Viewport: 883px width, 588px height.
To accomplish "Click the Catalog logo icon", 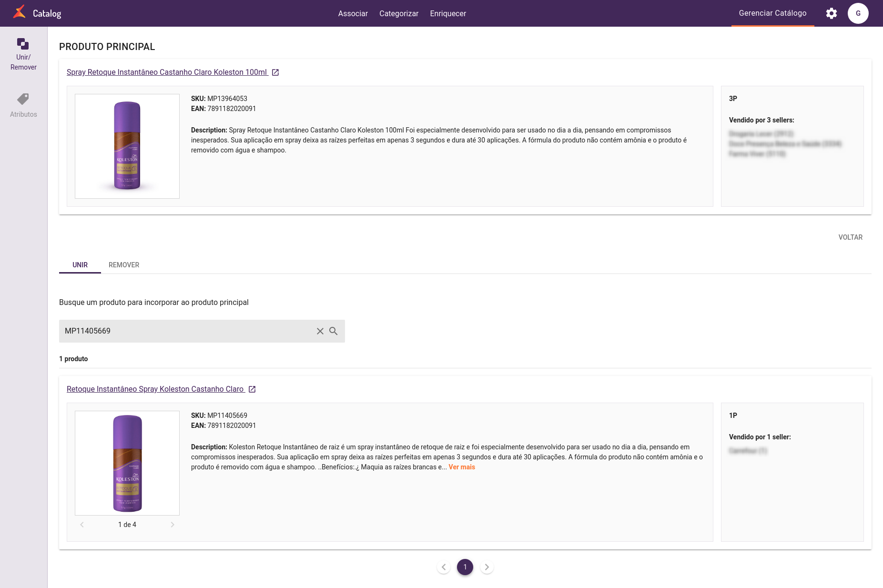I will point(20,12).
